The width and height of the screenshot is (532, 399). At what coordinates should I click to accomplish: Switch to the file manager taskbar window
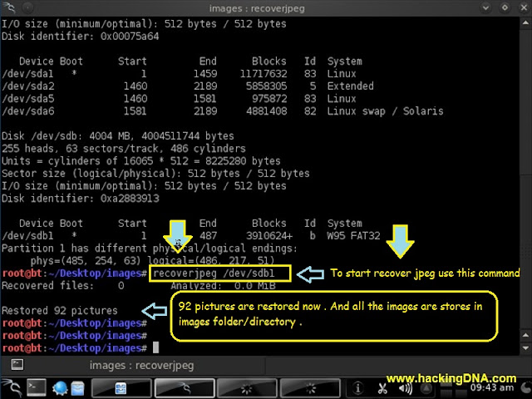point(121,388)
